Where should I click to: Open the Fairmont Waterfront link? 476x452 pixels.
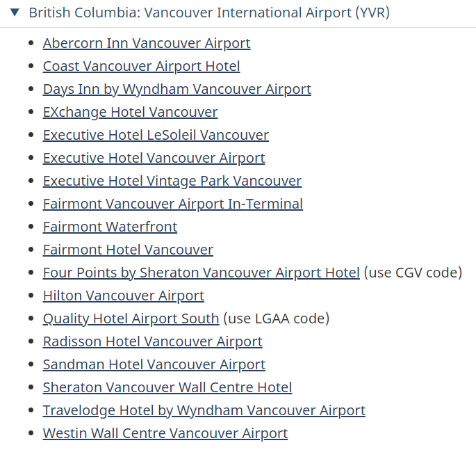pyautogui.click(x=110, y=227)
